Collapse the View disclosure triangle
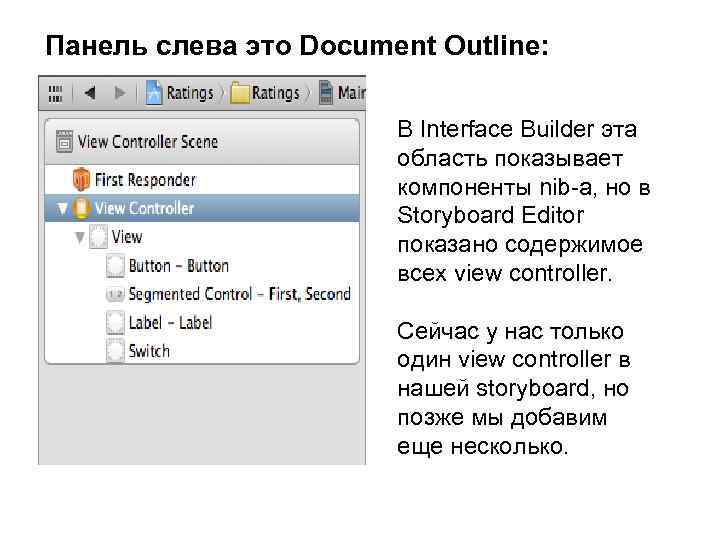Viewport: 720px width, 540px height. [80, 237]
